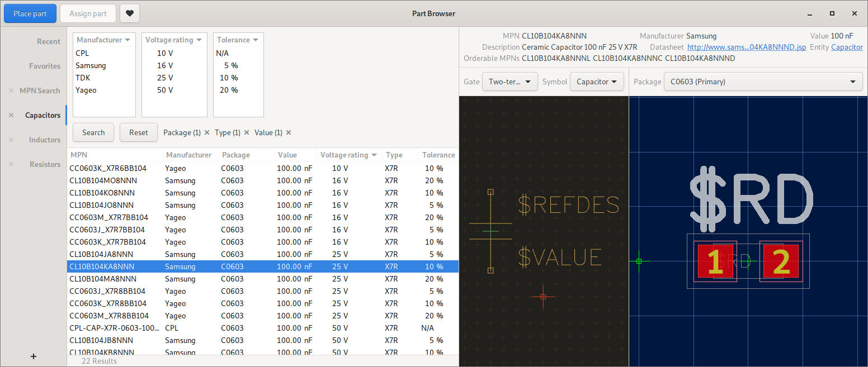Open the Symbol Capacitor dropdown
This screenshot has width=868, height=367.
[597, 82]
